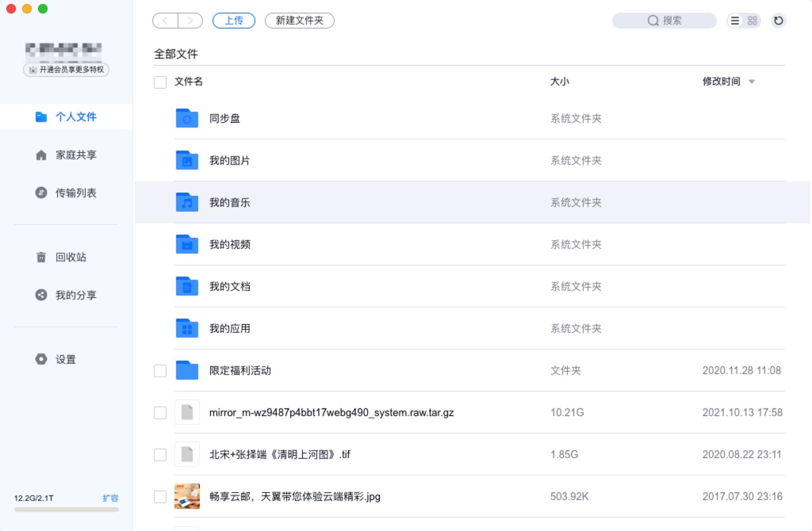Open 设置 in the sidebar
This screenshot has width=812, height=531.
(x=66, y=359)
